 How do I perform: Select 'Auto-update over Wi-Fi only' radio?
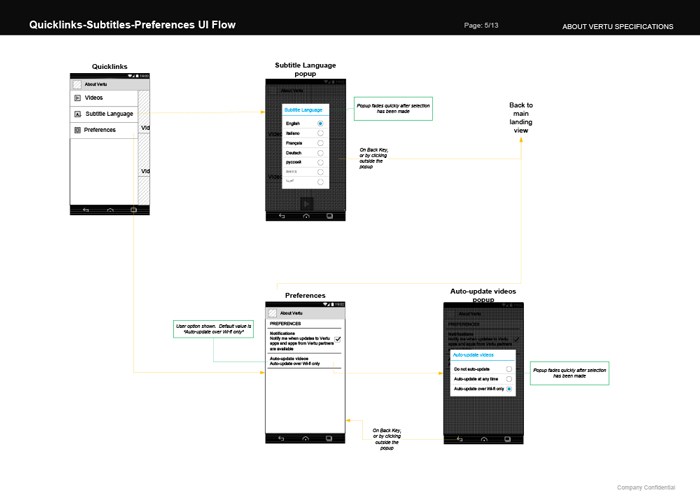[509, 389]
